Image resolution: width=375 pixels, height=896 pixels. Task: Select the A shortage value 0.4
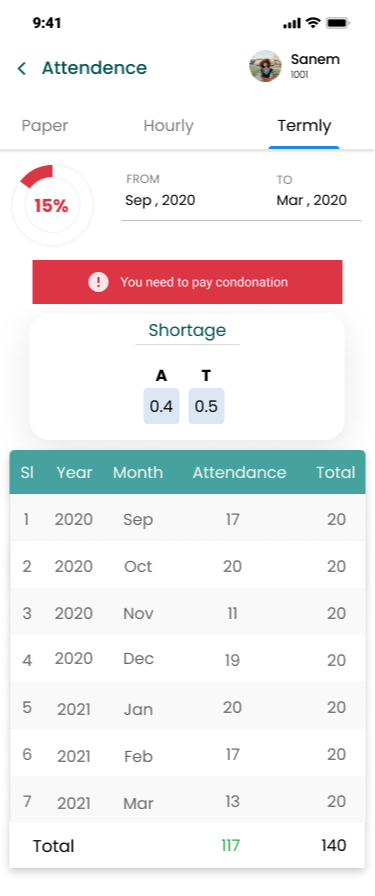point(161,406)
